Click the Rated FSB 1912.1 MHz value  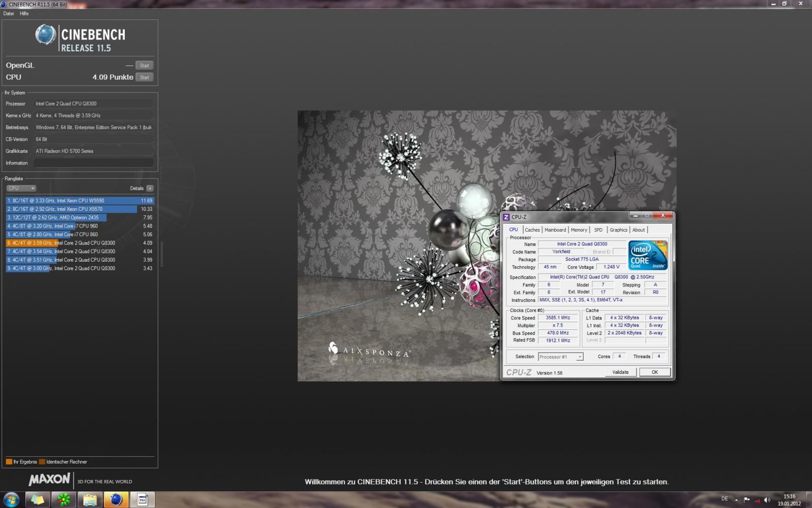point(558,341)
